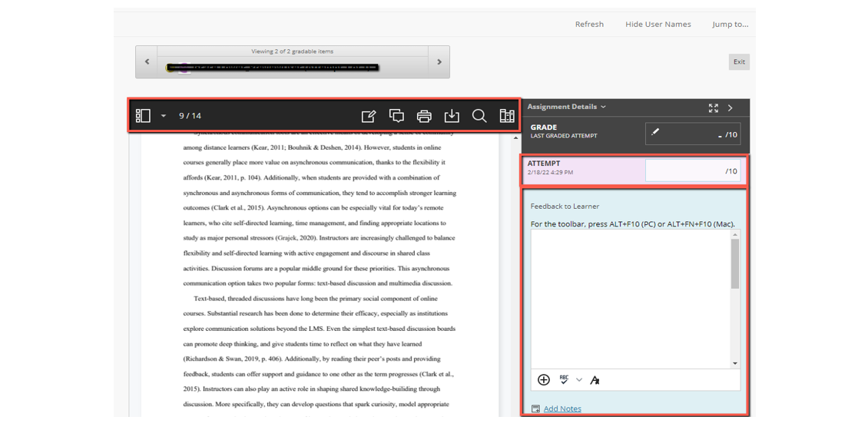Click the pencil icon in Grade box
Viewport: 868px width, 430px height.
click(x=655, y=132)
